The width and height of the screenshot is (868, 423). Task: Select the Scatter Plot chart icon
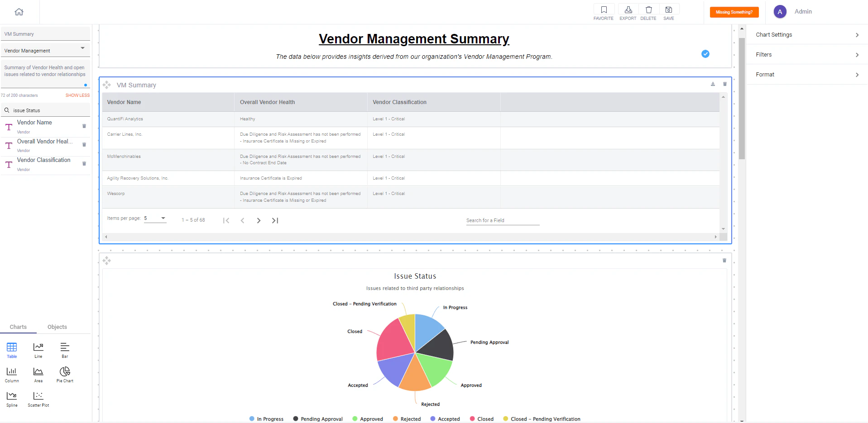point(38,397)
